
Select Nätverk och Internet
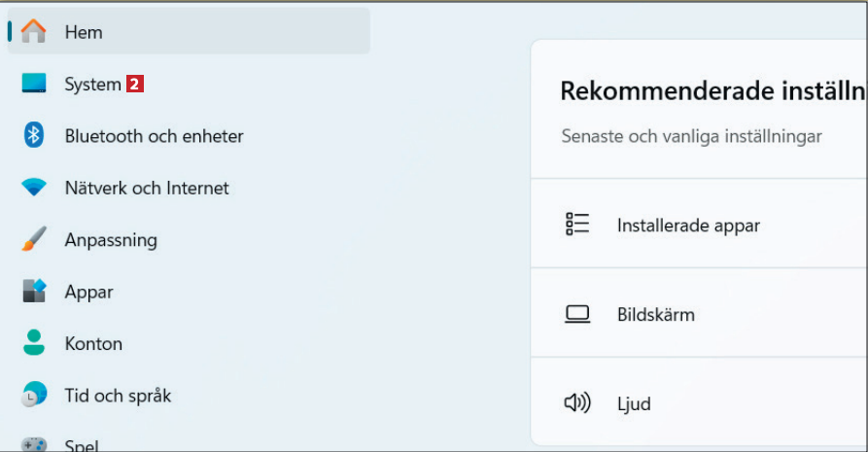coord(147,188)
